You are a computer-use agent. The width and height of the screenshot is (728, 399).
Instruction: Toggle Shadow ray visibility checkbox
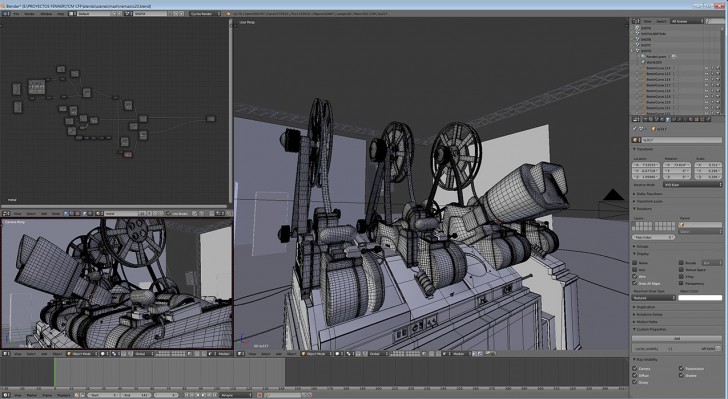681,375
